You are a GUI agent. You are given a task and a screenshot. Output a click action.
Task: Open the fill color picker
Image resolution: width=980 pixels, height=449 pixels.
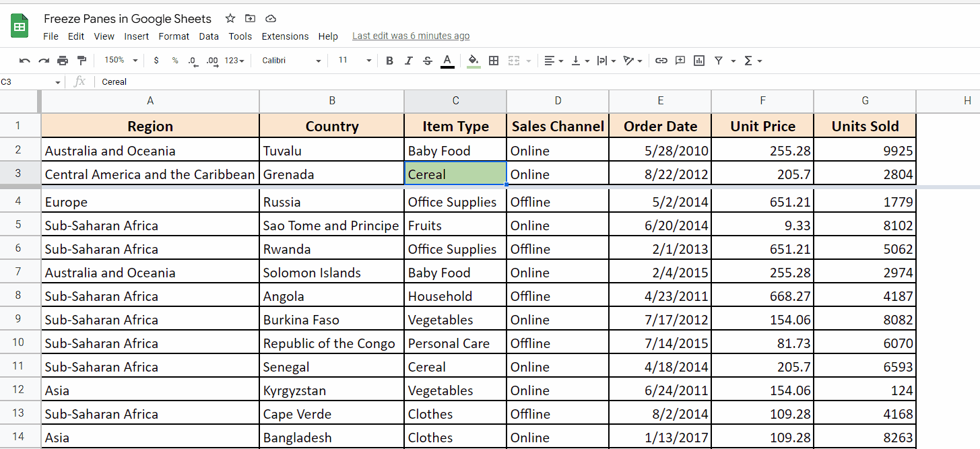click(x=473, y=60)
